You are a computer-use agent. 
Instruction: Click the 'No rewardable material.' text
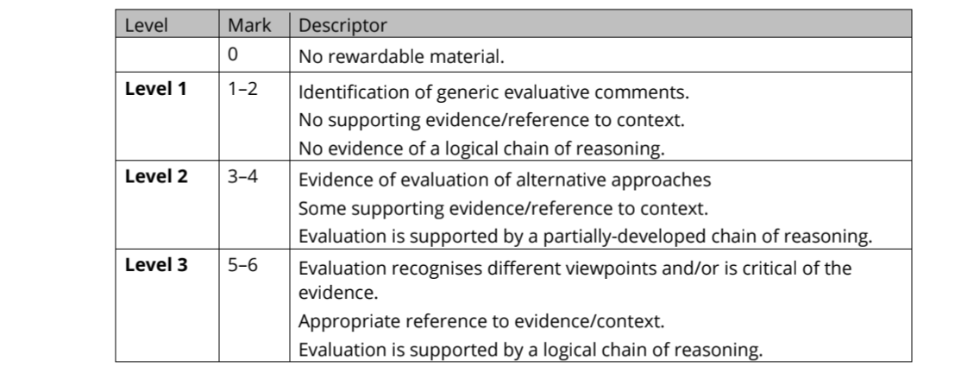(x=399, y=57)
